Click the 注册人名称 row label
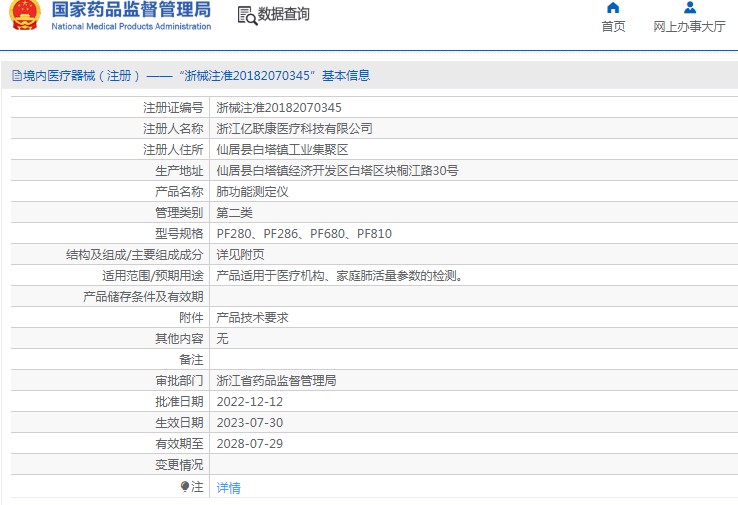The height and width of the screenshot is (505, 738). (x=173, y=128)
